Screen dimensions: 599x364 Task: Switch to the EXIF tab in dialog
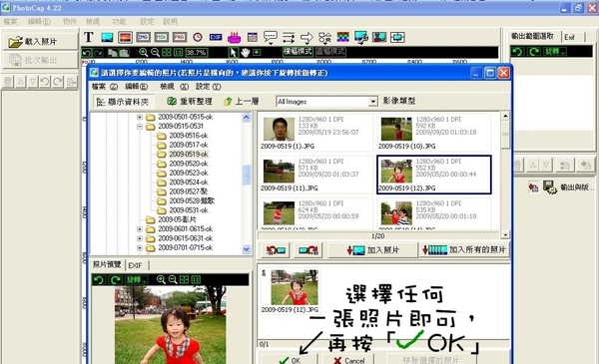click(x=135, y=265)
